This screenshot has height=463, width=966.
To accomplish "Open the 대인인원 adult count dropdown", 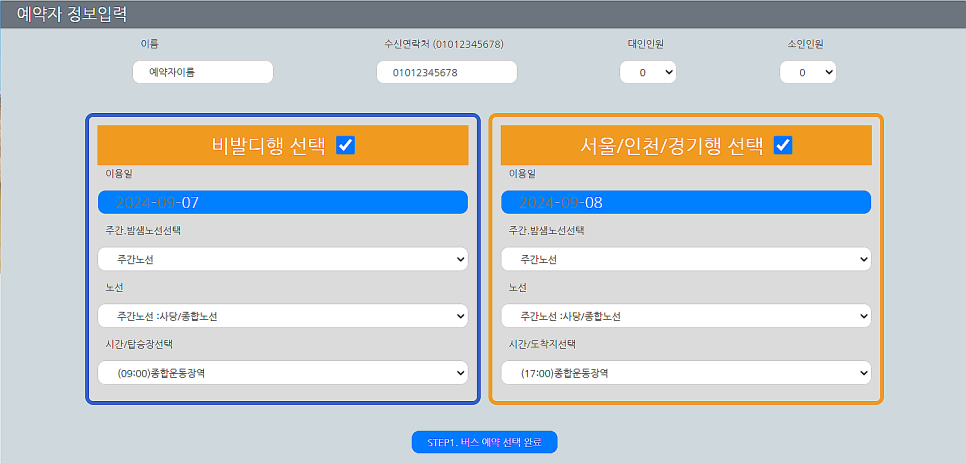I will pyautogui.click(x=647, y=72).
